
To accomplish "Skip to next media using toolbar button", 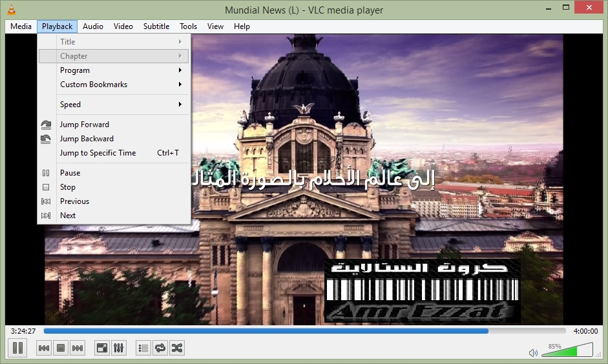I will tap(78, 349).
